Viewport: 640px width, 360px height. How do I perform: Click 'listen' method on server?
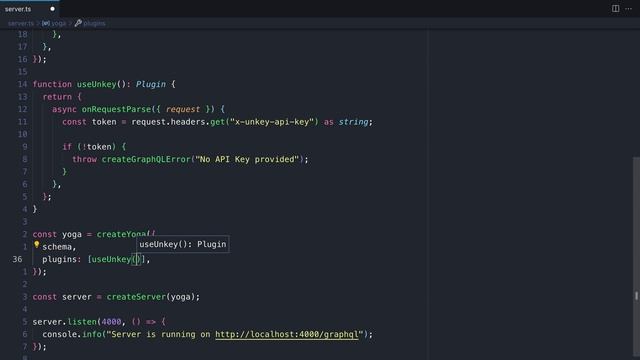pyautogui.click(x=82, y=322)
